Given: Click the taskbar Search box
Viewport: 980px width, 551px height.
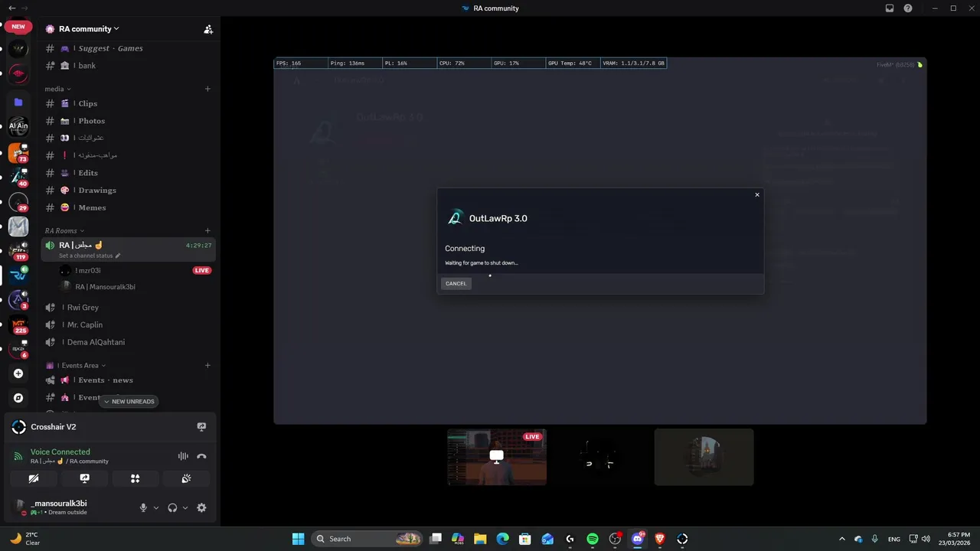Looking at the screenshot, I should click(x=368, y=539).
